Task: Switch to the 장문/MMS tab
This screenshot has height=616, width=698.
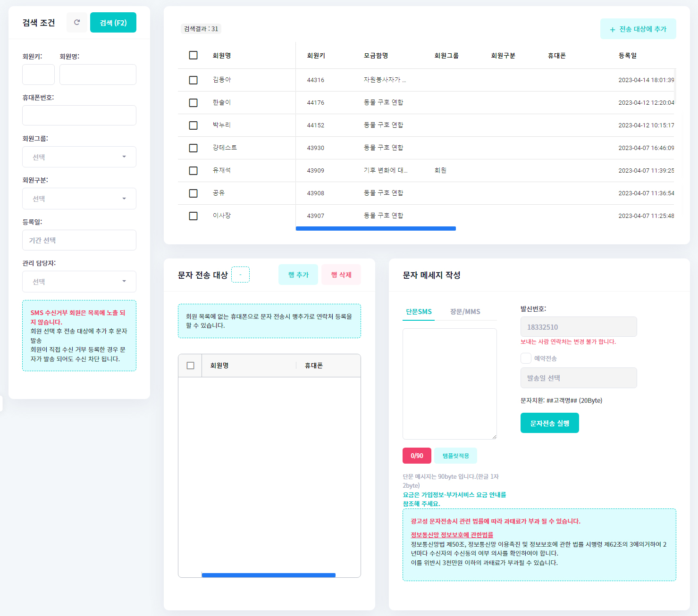Action: point(465,312)
